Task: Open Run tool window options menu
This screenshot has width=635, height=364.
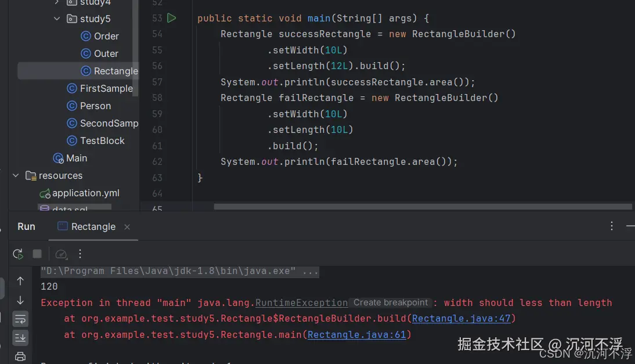Action: pyautogui.click(x=612, y=226)
